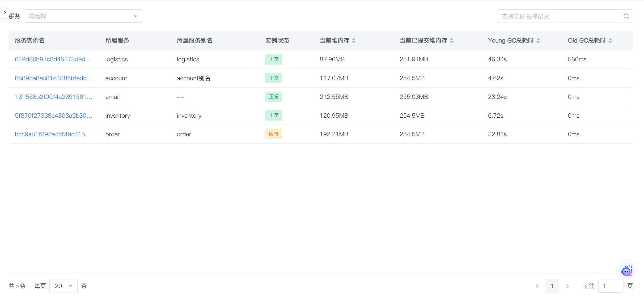Click the 实例状态 column header

click(x=277, y=41)
